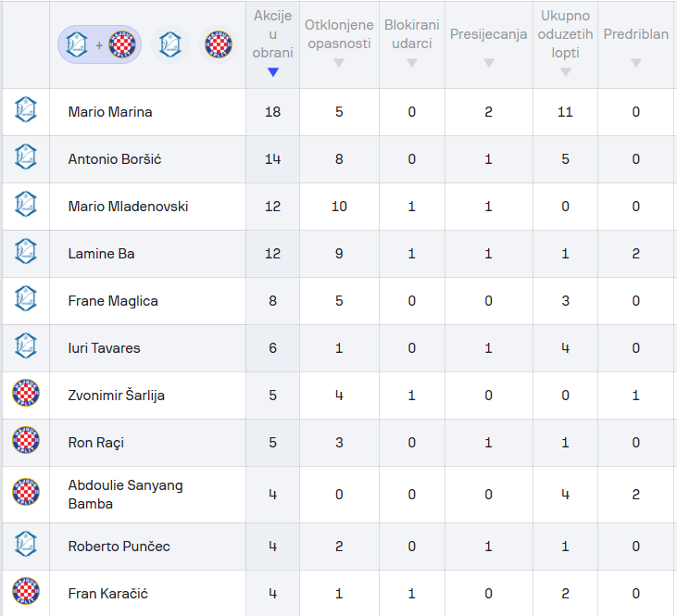Screen dimensions: 677x616
Task: Click Hajduk crest beside Zvonimir Šarlija
Action: pos(26,393)
